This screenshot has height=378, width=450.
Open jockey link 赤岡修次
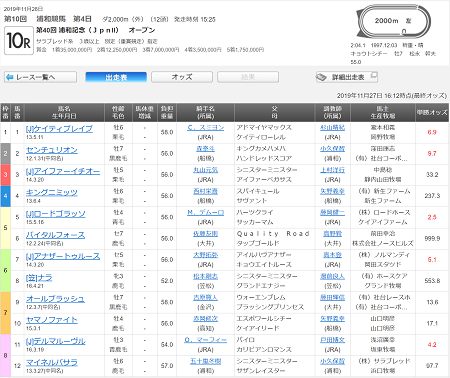205,319
